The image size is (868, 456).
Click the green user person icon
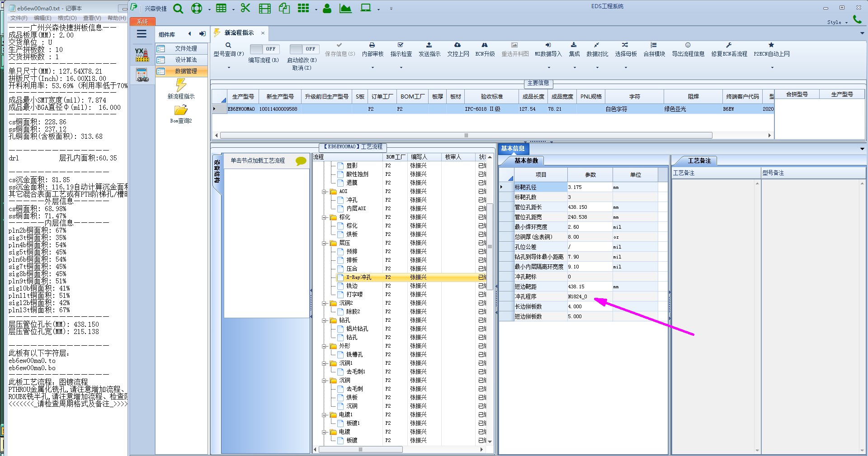click(327, 9)
